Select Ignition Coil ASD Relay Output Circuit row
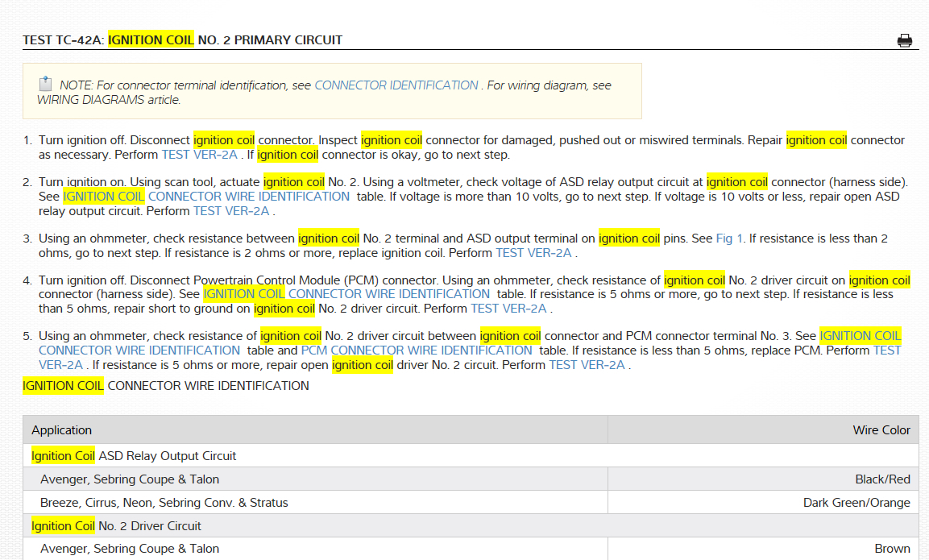This screenshot has width=929, height=560. pos(471,456)
